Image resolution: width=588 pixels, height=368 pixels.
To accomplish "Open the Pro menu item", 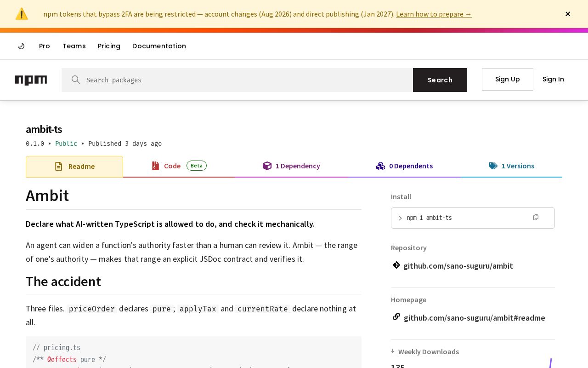I will point(45,46).
